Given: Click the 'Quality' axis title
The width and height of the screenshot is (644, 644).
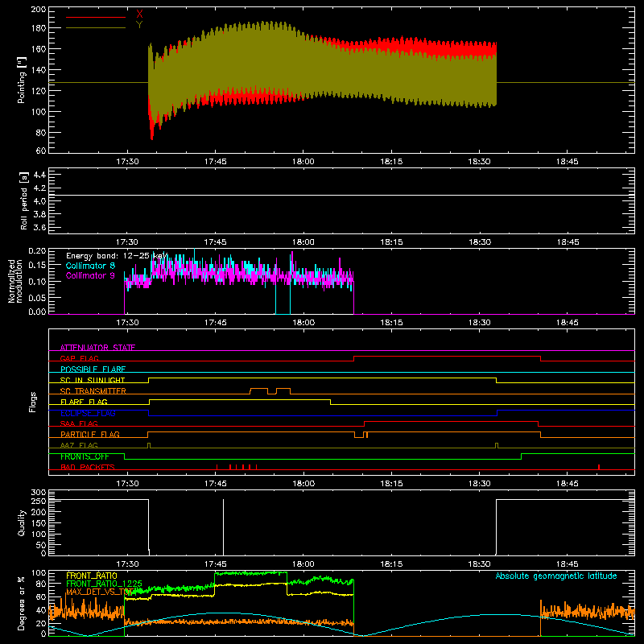Looking at the screenshot, I should coord(22,522).
